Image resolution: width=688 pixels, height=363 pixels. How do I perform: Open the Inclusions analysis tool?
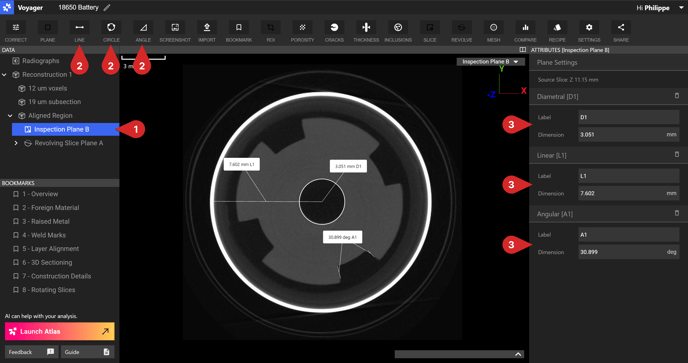pyautogui.click(x=398, y=31)
